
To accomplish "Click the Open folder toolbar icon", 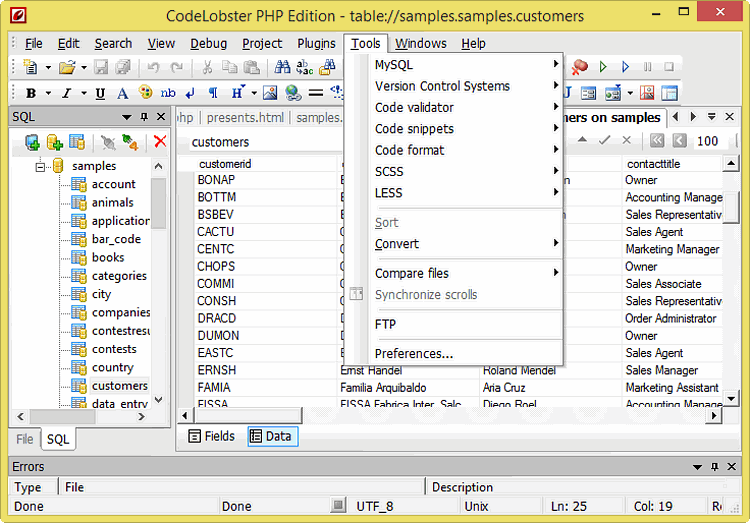I will pos(67,67).
